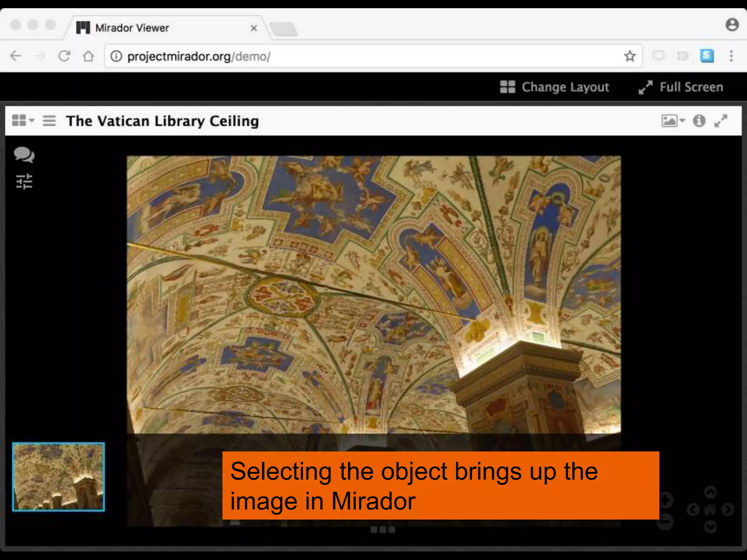Toggle bottom thumbnail panel handle
The width and height of the screenshot is (747, 560).
coord(383,529)
